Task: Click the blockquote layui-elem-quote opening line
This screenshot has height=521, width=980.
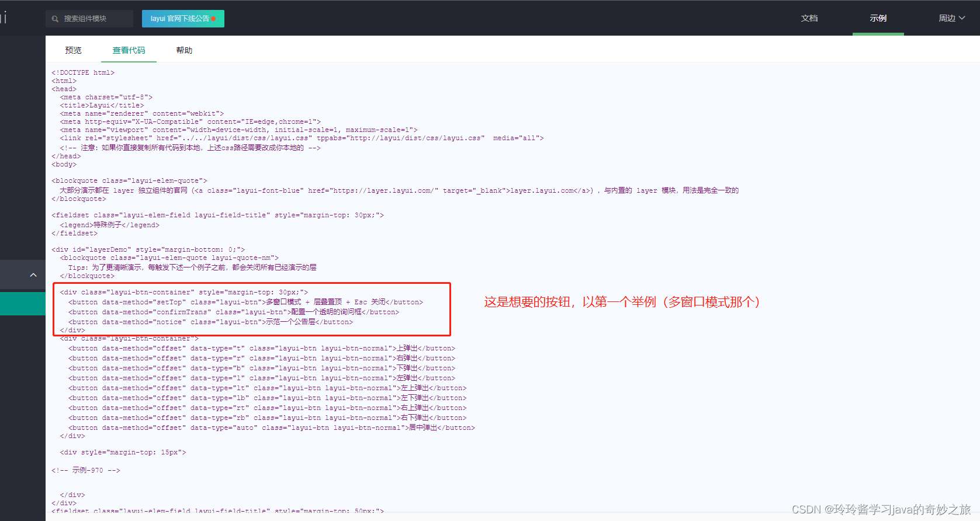Action: click(129, 180)
